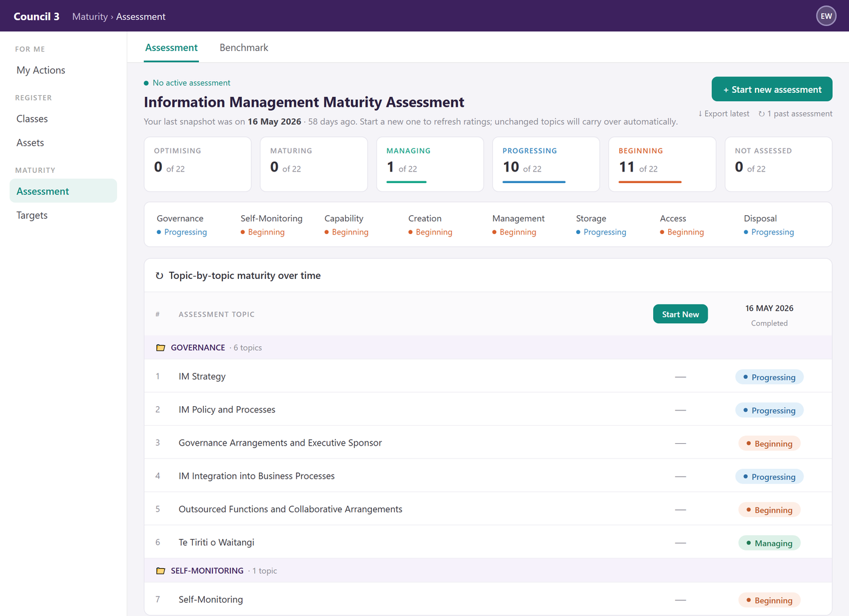Image resolution: width=849 pixels, height=616 pixels.
Task: Click the Governance folder icon
Action: click(161, 347)
